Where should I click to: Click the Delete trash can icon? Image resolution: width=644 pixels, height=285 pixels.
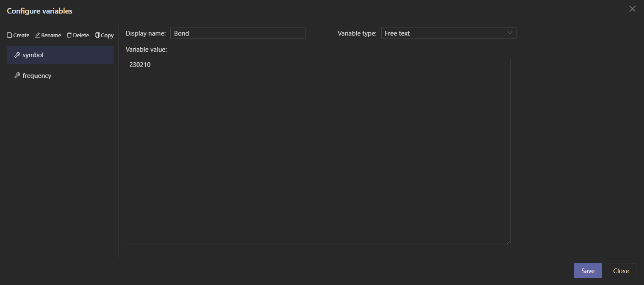[69, 35]
